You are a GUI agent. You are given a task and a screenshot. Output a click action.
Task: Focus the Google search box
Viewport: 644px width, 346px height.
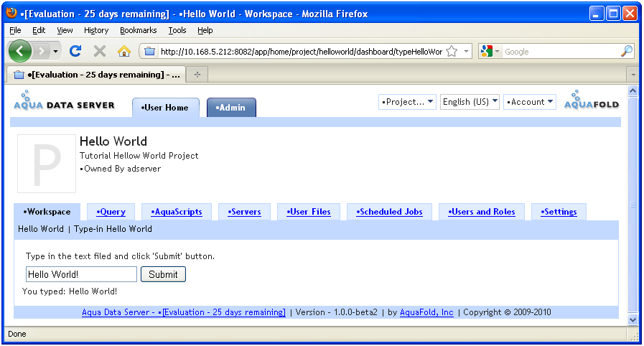point(561,52)
